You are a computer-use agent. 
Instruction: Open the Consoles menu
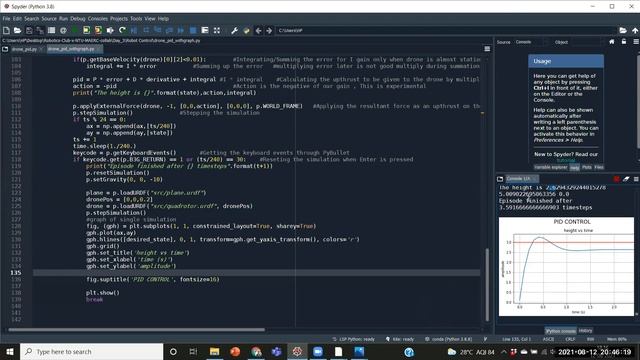tap(98, 19)
